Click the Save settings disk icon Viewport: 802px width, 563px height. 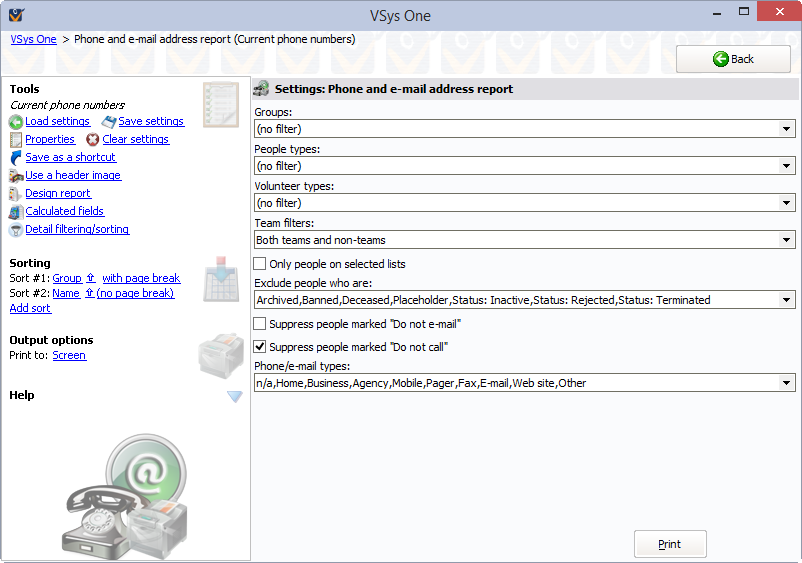[109, 122]
